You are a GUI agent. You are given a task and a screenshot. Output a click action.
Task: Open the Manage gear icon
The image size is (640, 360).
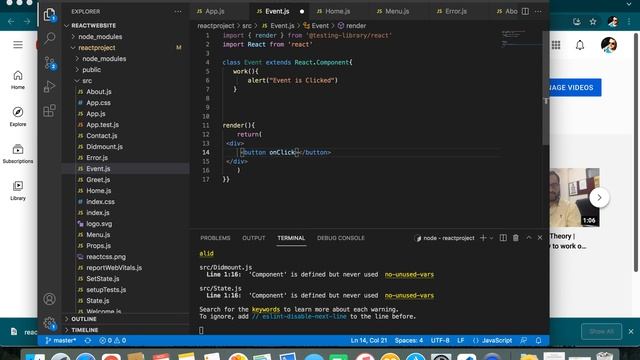coord(49,323)
